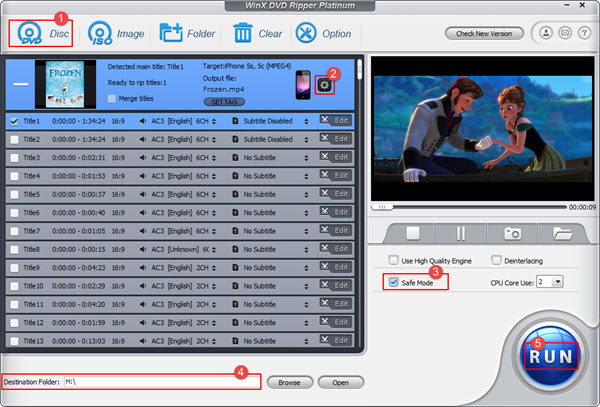The width and height of the screenshot is (600, 407).
Task: Open Title4 audio track dropdown
Action: (x=214, y=176)
